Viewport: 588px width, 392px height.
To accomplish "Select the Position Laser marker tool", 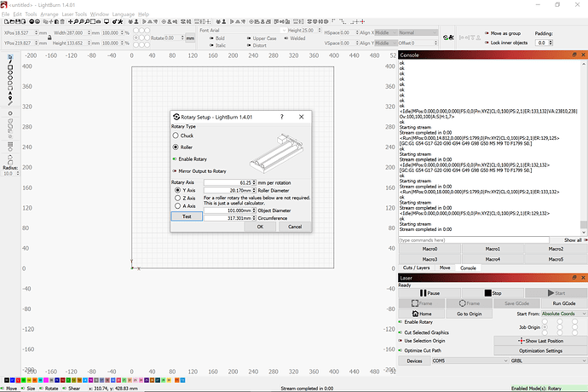I will pos(10,98).
